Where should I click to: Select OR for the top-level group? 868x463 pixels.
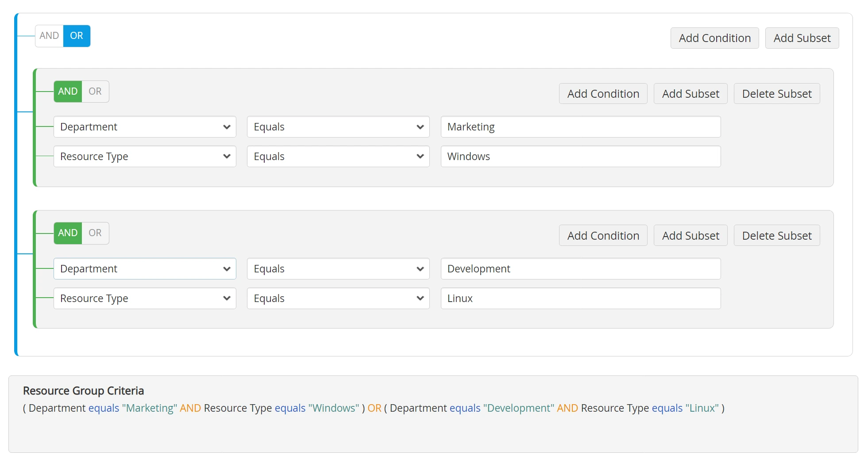(77, 36)
